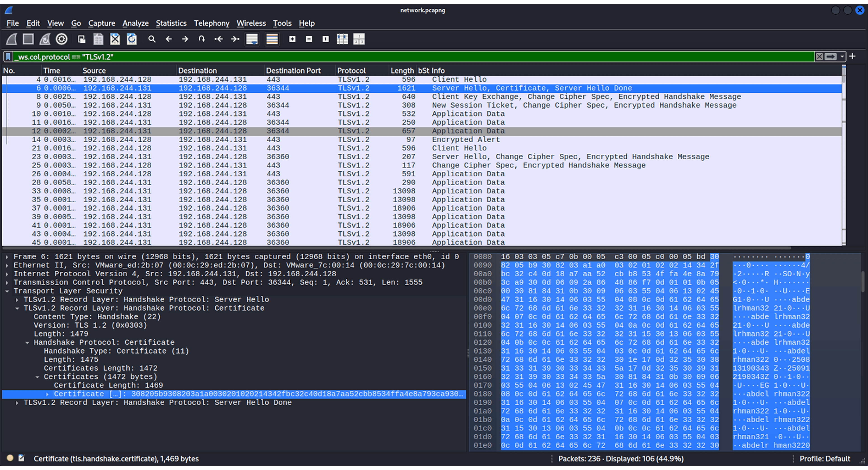868x470 pixels.
Task: Collapse the Transport Layer Security tree
Action: tap(7, 291)
